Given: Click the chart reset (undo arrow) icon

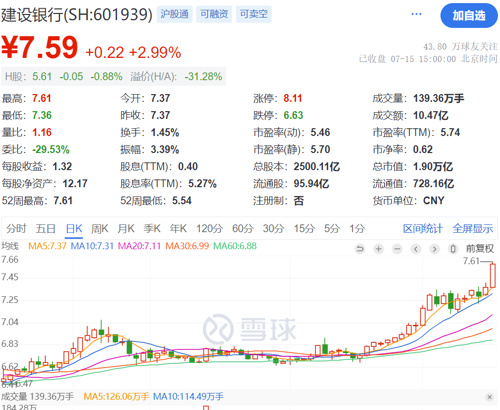Looking at the screenshot, I should (360, 249).
